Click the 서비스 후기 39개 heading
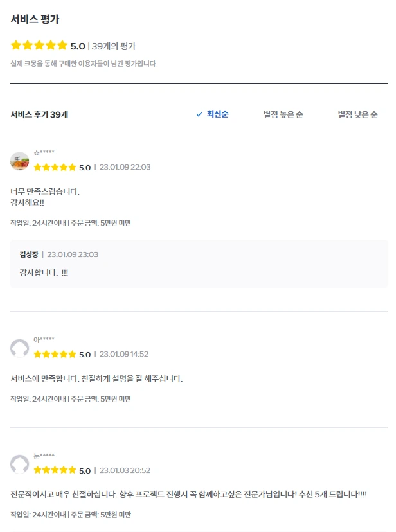 39,114
